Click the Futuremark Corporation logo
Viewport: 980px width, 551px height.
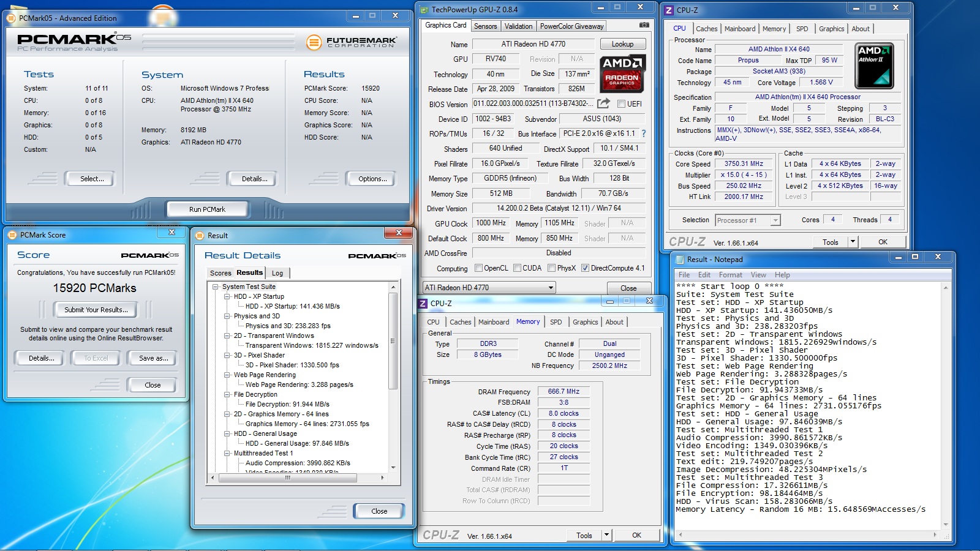point(351,42)
